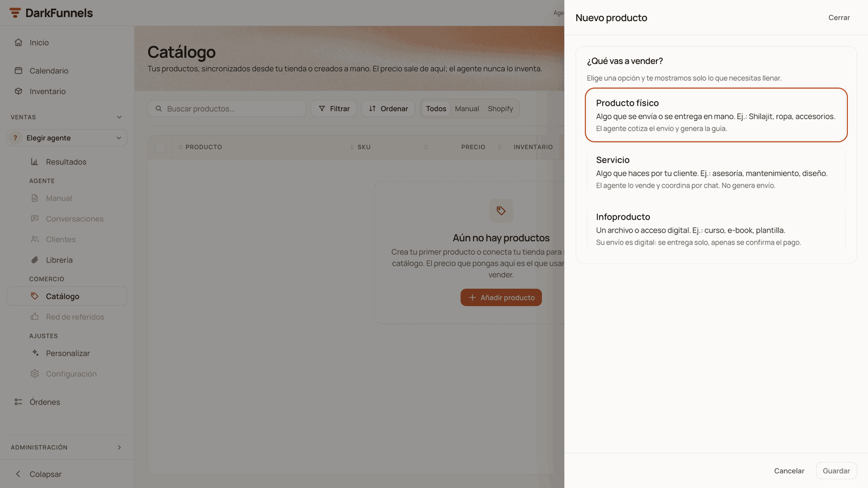Image resolution: width=868 pixels, height=488 pixels.
Task: Open the Elegir agente dropdown
Action: (x=67, y=138)
